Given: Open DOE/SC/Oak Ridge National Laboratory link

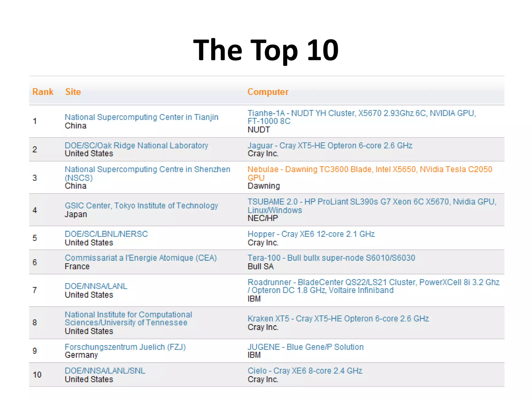Looking at the screenshot, I should click(136, 145).
